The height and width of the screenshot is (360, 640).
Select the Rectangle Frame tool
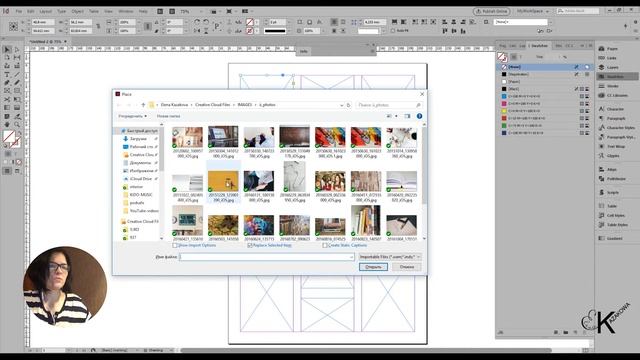(x=7, y=91)
